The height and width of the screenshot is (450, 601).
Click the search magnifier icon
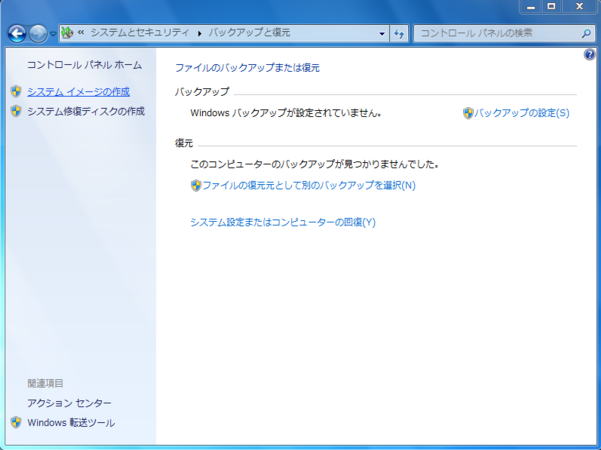[587, 33]
